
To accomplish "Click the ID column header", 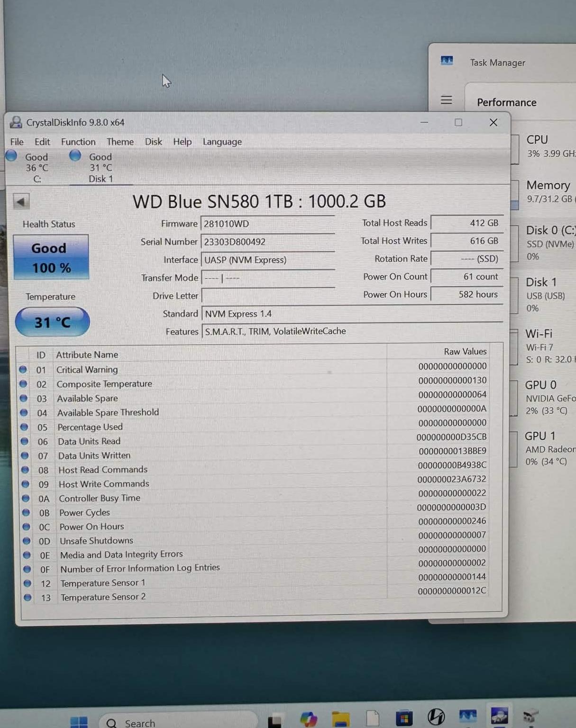I will pyautogui.click(x=41, y=355).
